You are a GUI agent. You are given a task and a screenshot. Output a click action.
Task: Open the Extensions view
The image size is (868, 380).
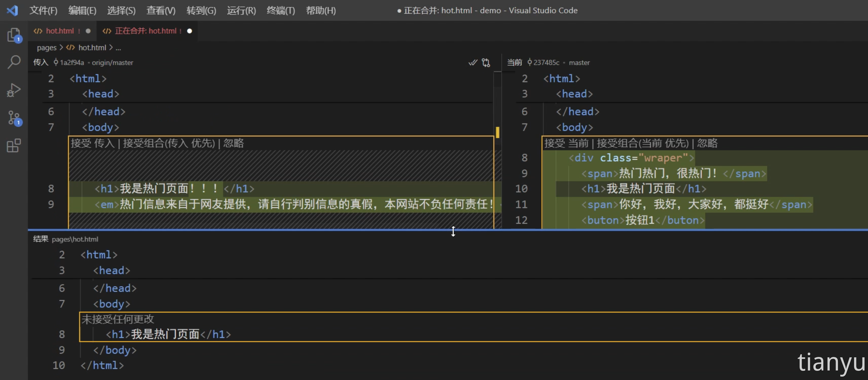pos(14,146)
